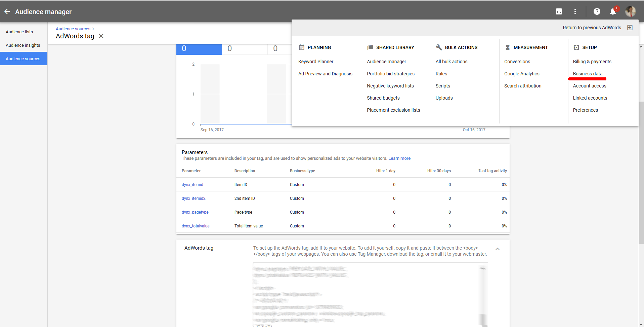Open Keyword Planner under Planning
644x327 pixels.
(x=315, y=62)
